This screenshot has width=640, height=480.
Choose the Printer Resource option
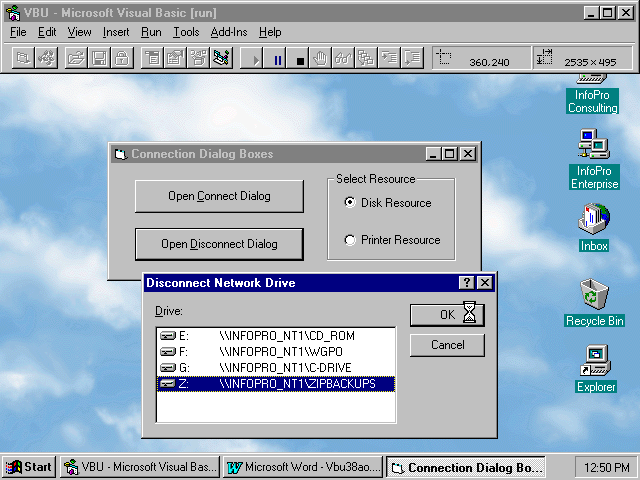coord(350,240)
